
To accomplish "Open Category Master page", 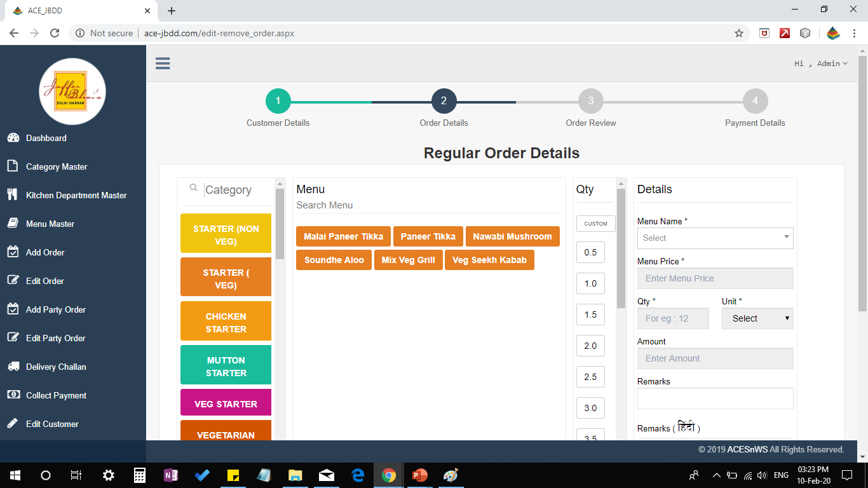I will tap(57, 166).
